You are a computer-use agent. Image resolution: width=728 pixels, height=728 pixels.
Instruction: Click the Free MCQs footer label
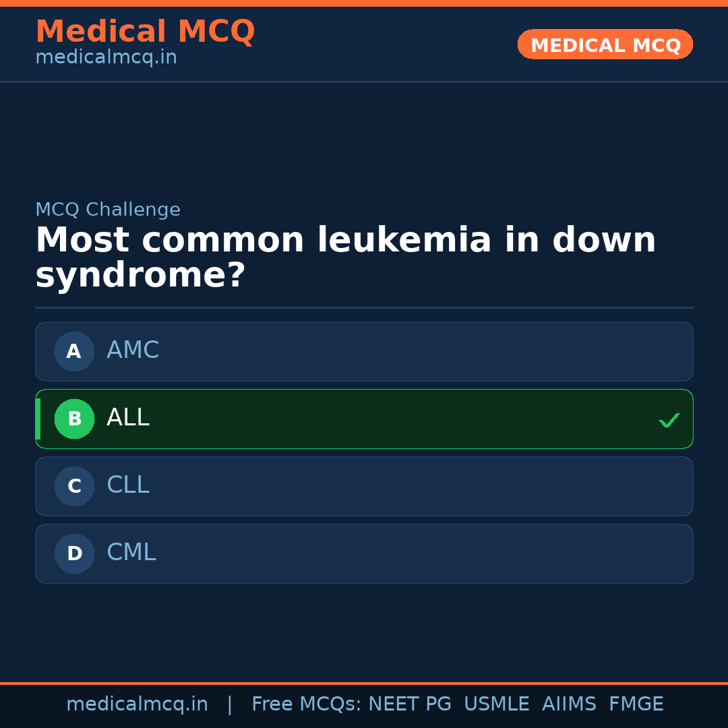(306, 704)
